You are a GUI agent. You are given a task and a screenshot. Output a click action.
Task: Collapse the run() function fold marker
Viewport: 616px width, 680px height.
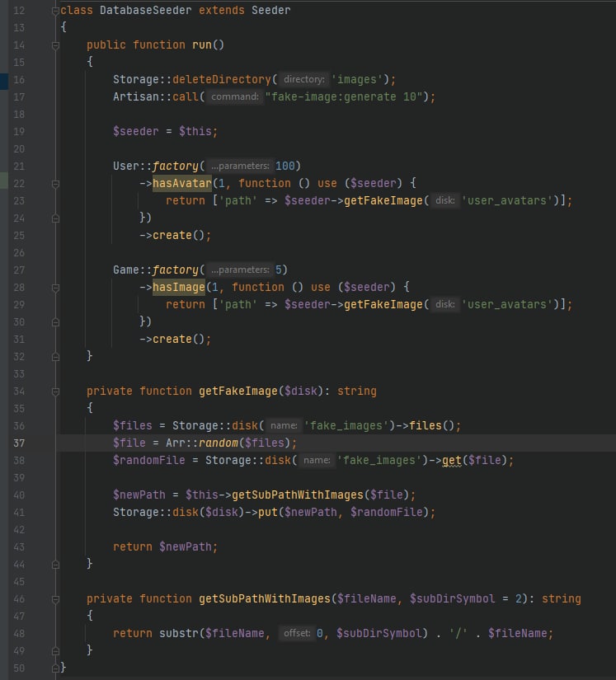(x=55, y=45)
